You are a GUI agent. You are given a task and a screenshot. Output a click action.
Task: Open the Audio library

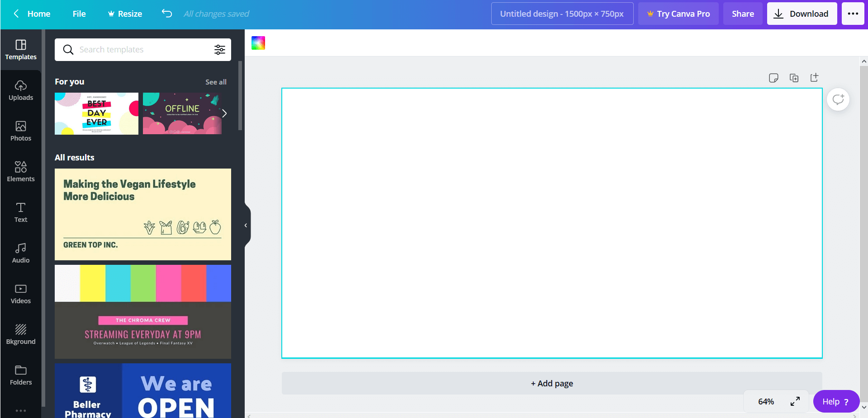[21, 252]
